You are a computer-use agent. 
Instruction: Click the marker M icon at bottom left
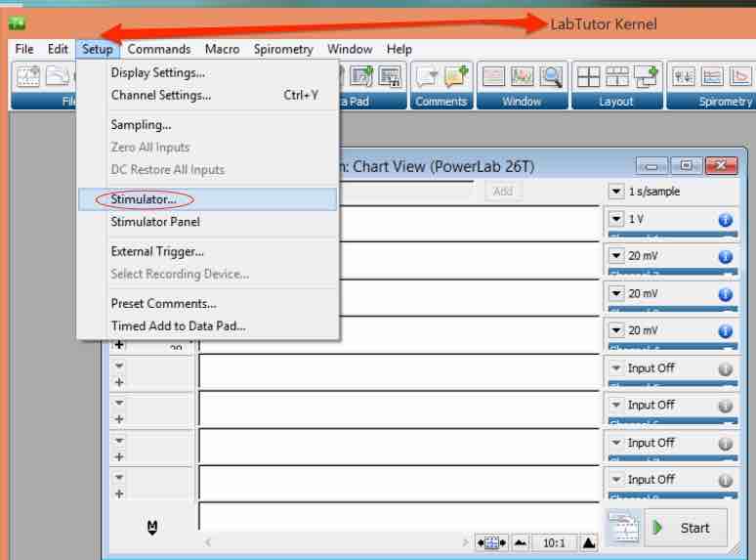[152, 528]
